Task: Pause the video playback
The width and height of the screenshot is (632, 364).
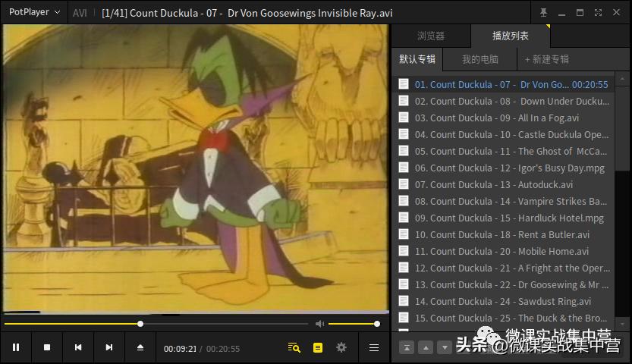Action: (16, 347)
